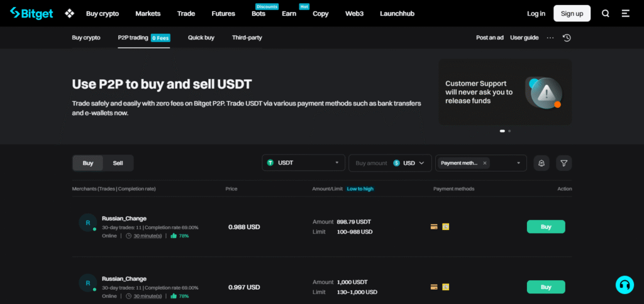This screenshot has height=304, width=644.
Task: Click the Log in link
Action: point(536,14)
